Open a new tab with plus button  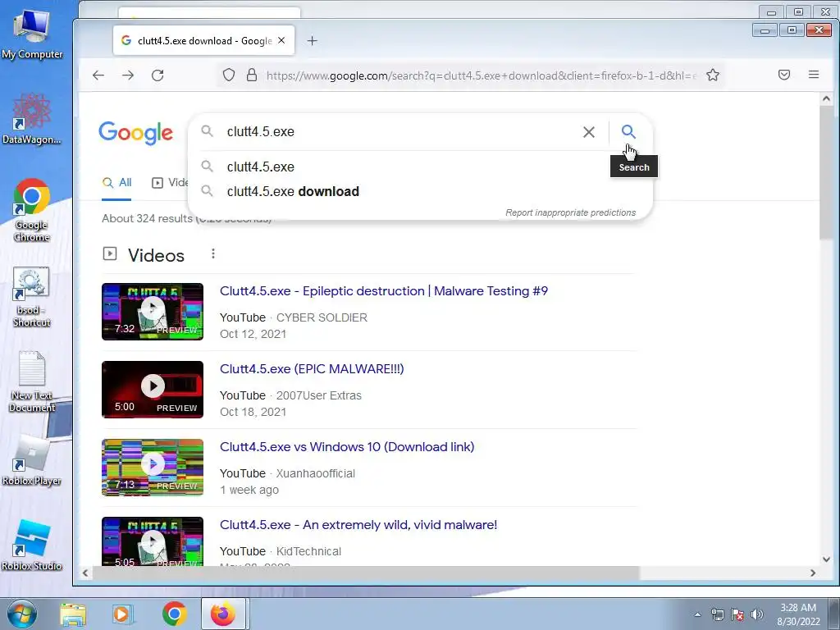coord(313,41)
